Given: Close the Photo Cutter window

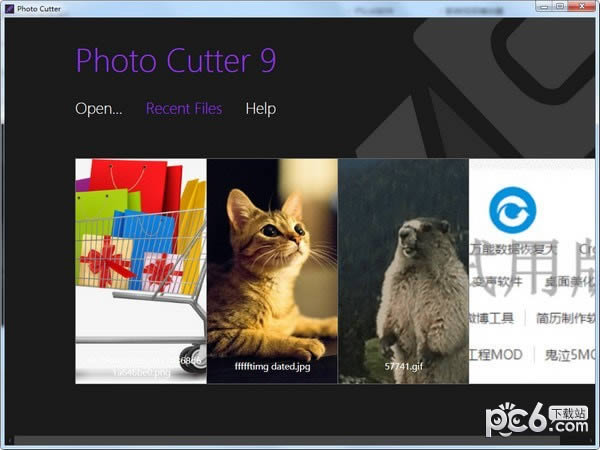Looking at the screenshot, I should tap(582, 6).
